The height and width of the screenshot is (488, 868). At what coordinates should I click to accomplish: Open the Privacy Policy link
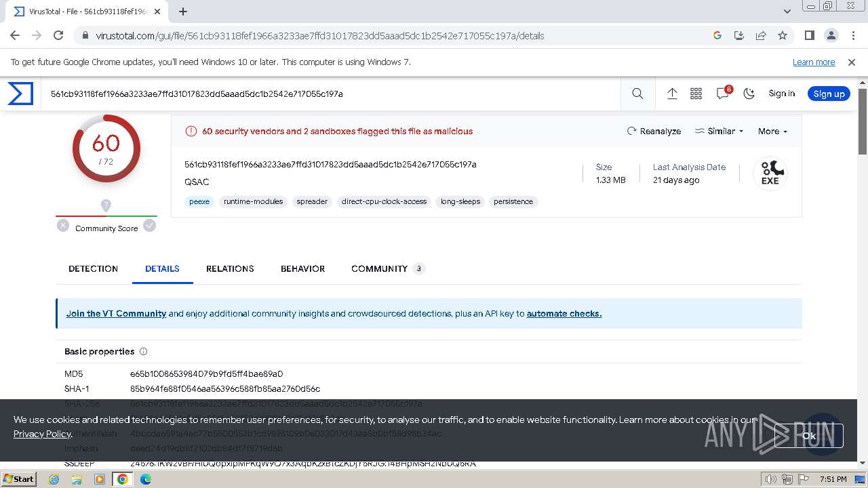pyautogui.click(x=42, y=434)
